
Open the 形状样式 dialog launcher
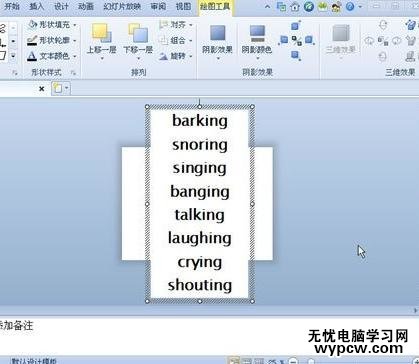[74, 73]
